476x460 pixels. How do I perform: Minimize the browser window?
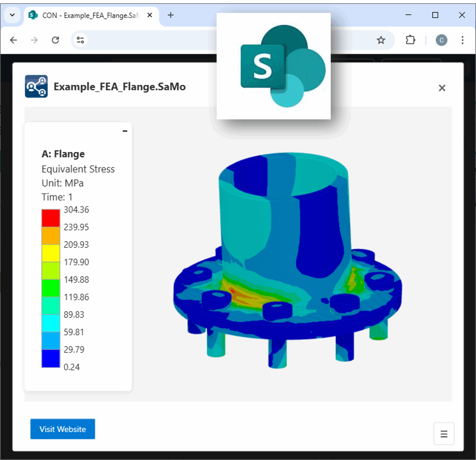click(409, 15)
